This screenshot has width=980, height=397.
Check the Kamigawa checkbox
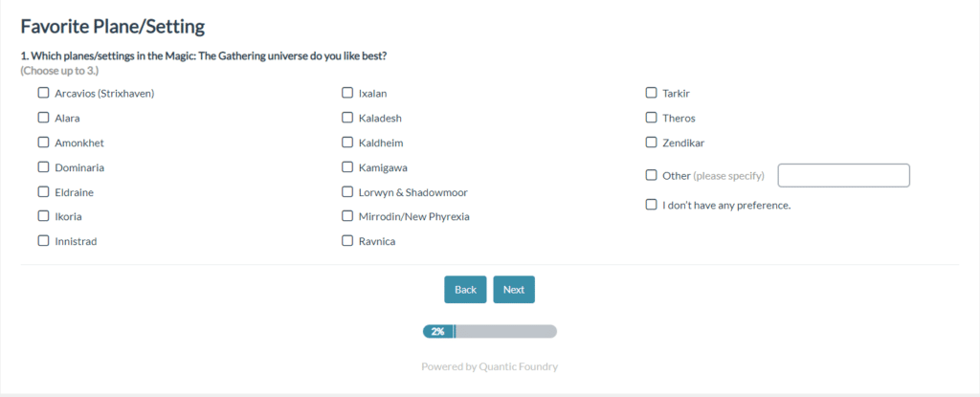(347, 167)
